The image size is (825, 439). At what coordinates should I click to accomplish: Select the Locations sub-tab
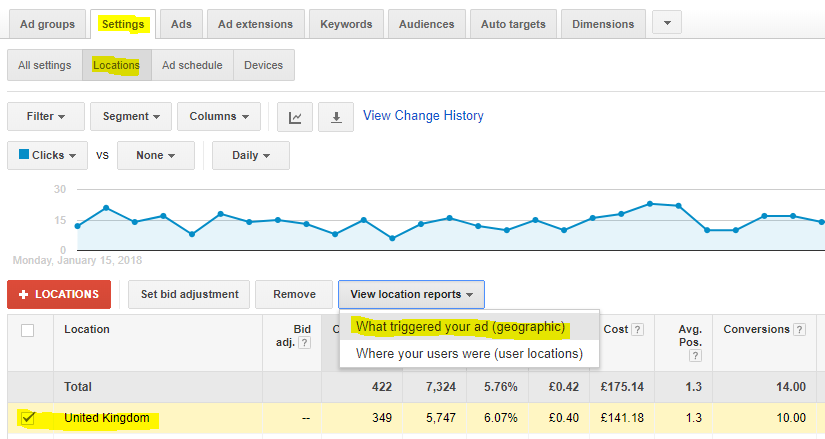point(117,65)
